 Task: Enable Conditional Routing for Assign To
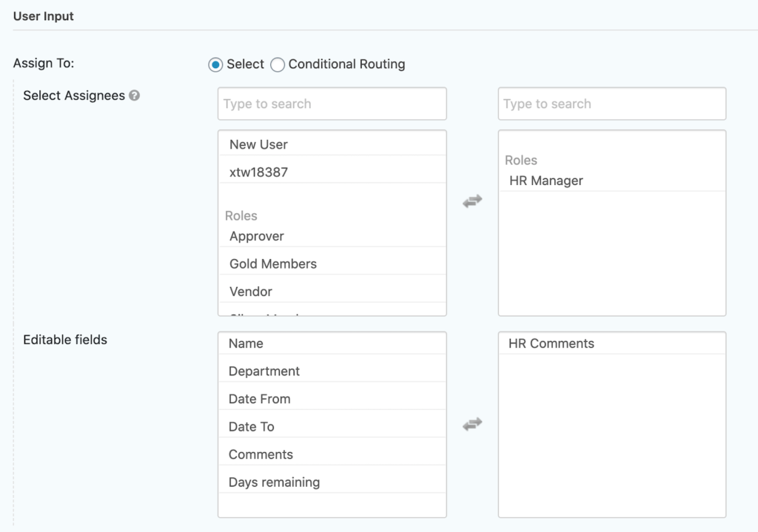278,64
